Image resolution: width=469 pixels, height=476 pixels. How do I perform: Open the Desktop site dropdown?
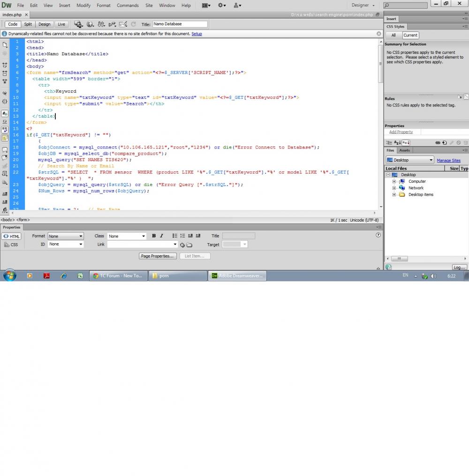410,160
